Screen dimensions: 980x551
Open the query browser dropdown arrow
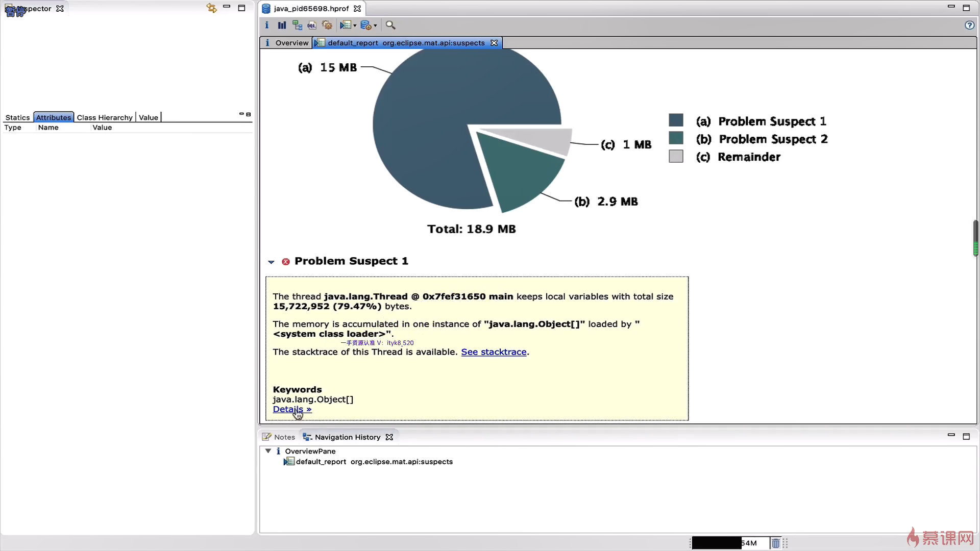(x=375, y=26)
